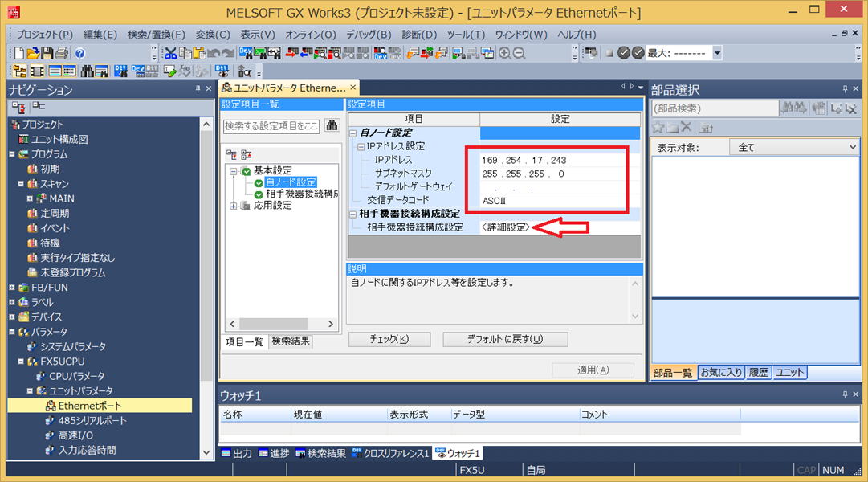Search setting items with the binoculars button
The image size is (868, 482).
[332, 126]
